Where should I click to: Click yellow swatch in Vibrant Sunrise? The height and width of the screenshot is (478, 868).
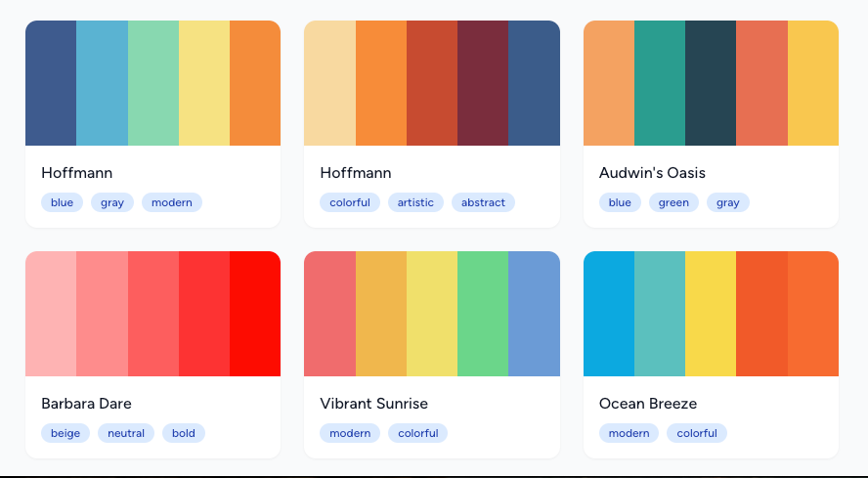click(x=432, y=314)
